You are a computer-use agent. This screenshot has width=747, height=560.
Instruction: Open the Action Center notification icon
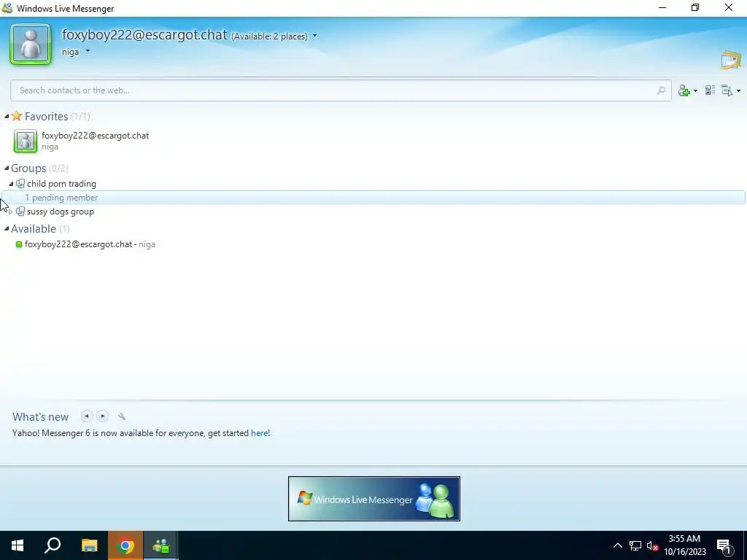coord(724,545)
